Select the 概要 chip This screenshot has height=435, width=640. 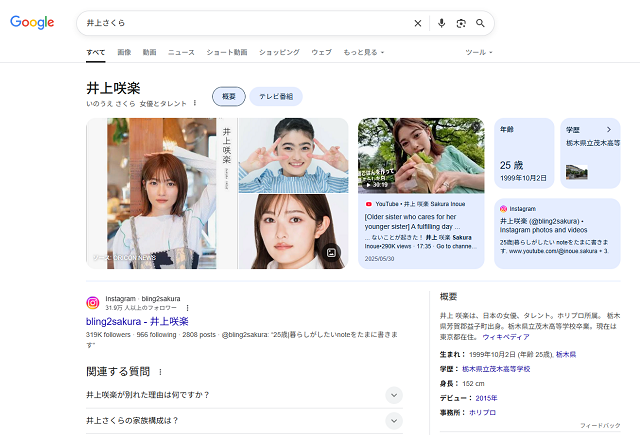click(229, 97)
